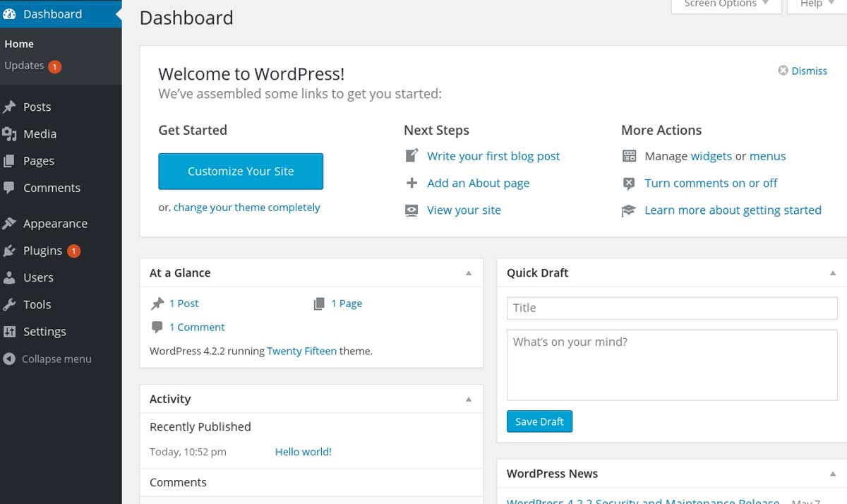Click Home under Dashboard
The height and width of the screenshot is (504, 847).
19,44
